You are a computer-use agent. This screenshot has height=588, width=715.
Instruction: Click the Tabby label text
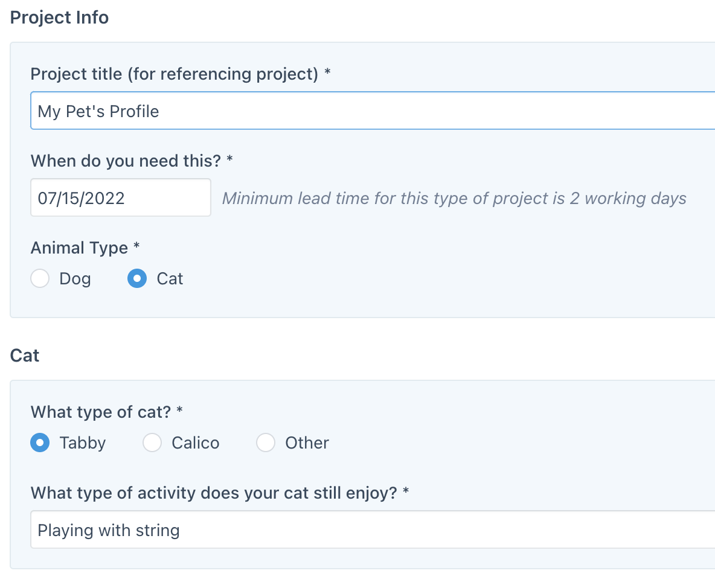[82, 443]
